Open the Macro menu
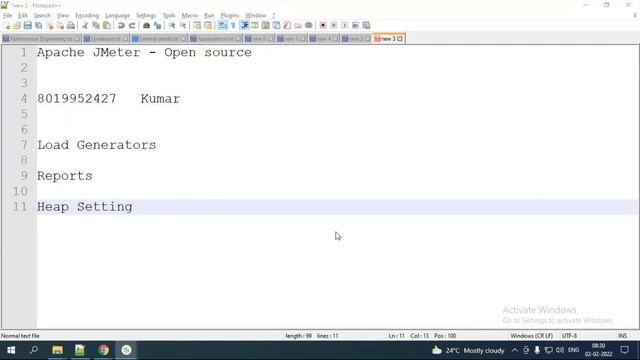640x360 pixels. (189, 16)
